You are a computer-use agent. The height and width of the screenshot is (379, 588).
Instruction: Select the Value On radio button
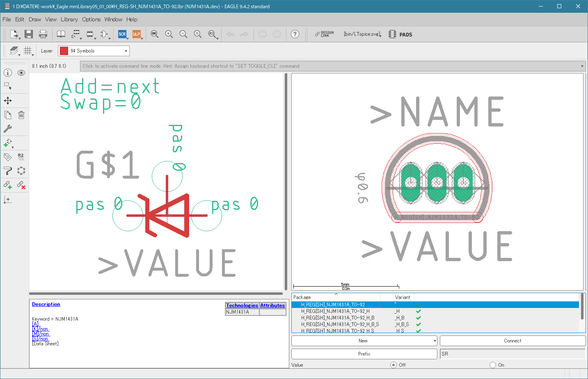coord(493,365)
